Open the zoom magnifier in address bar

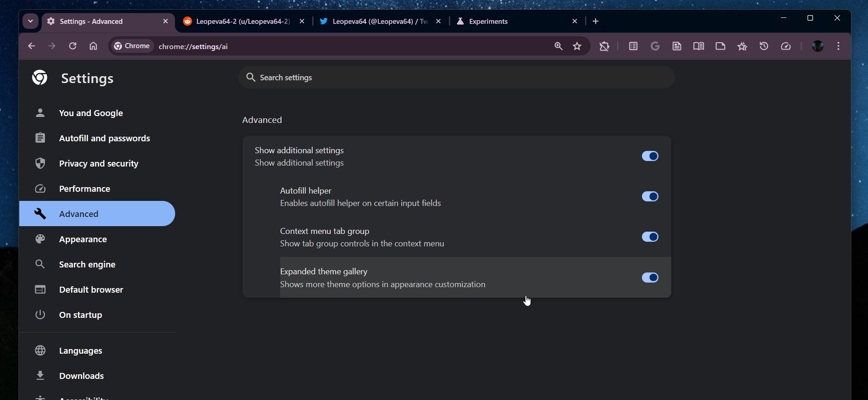(558, 46)
